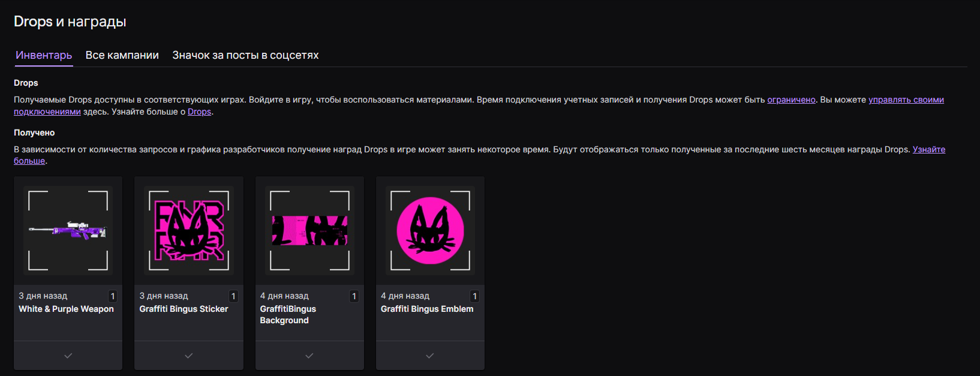Click the count badge on GraffitiBingus Background
This screenshot has height=376, width=980.
354,296
